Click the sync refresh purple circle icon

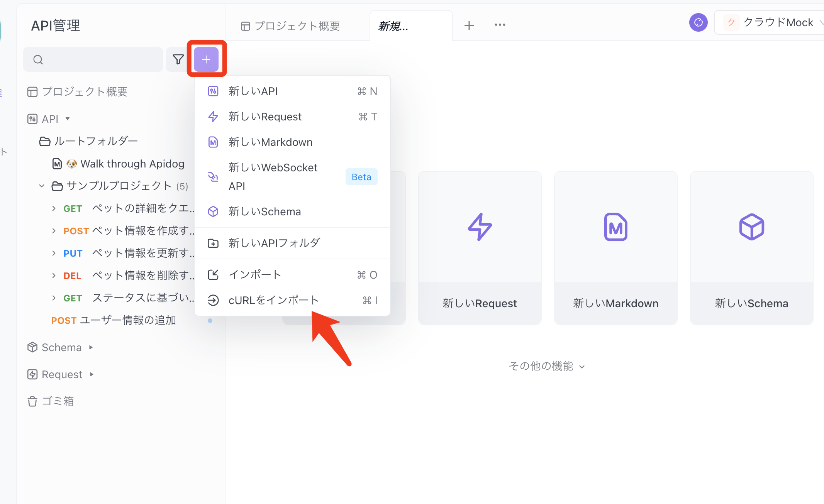(x=698, y=23)
